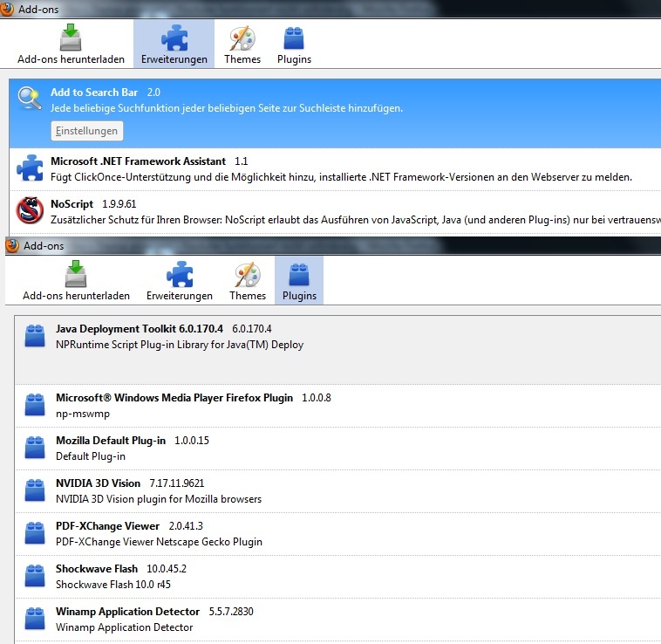
Task: Click the Add to Search Bar magnifier icon
Action: coord(30,98)
